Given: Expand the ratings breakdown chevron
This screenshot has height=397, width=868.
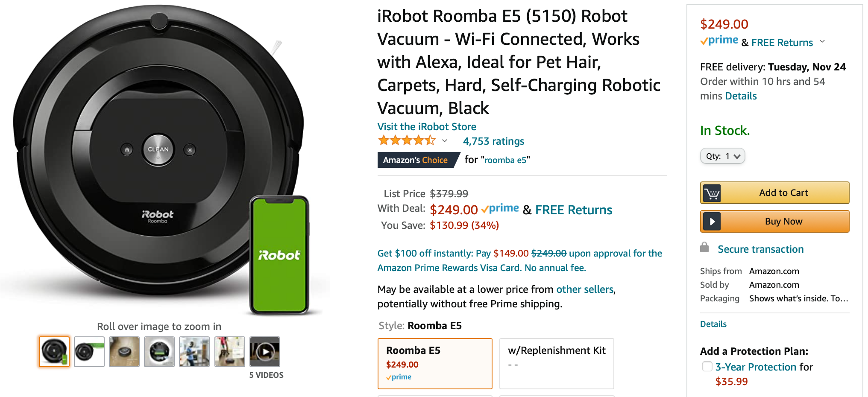Looking at the screenshot, I should click(x=444, y=141).
